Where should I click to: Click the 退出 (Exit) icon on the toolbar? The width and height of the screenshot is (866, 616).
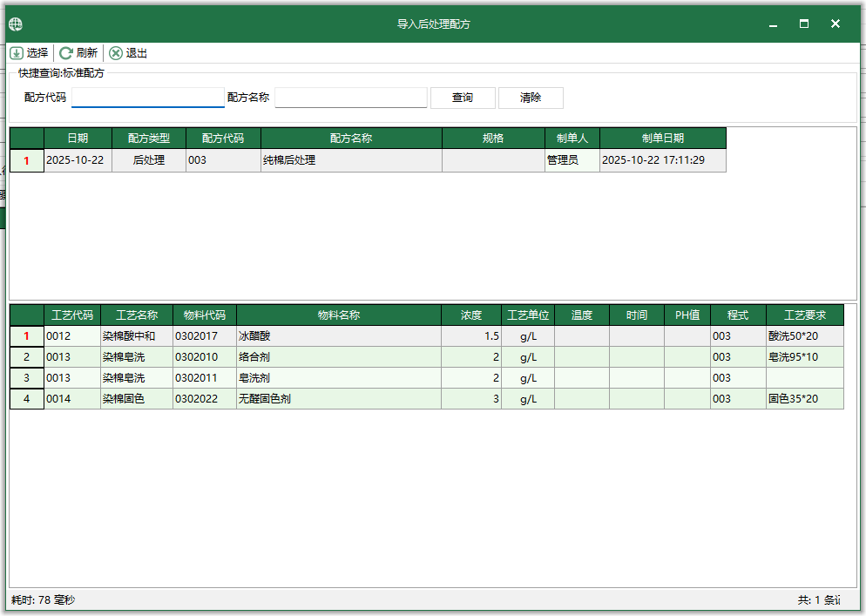pyautogui.click(x=115, y=52)
